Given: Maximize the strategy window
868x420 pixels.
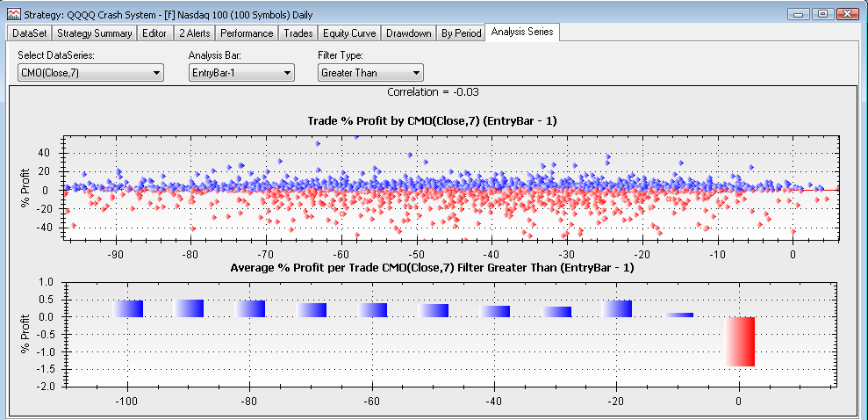Looking at the screenshot, I should 821,14.
